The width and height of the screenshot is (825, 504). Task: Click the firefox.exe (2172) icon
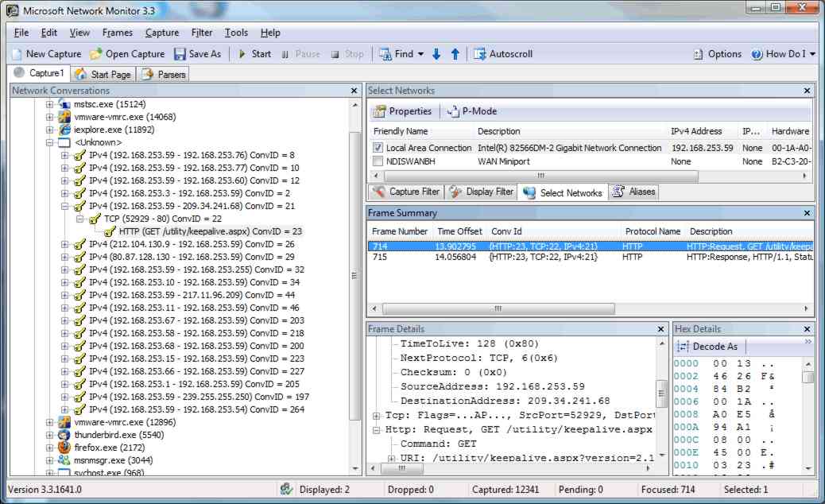[64, 448]
